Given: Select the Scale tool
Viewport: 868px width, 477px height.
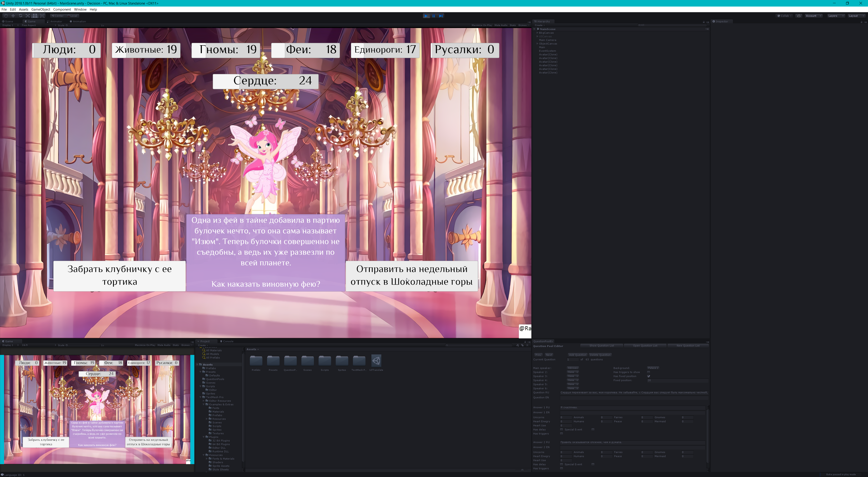Looking at the screenshot, I should pos(28,16).
